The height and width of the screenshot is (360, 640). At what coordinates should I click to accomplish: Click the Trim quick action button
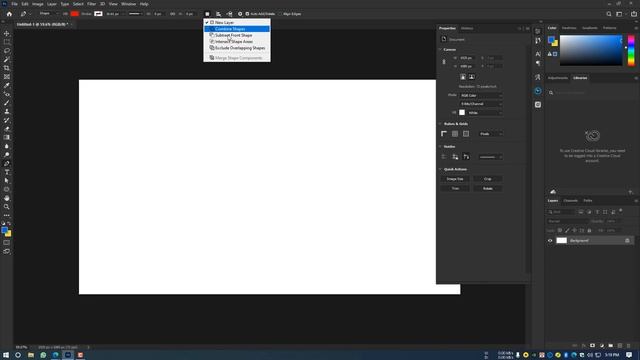[x=455, y=189]
